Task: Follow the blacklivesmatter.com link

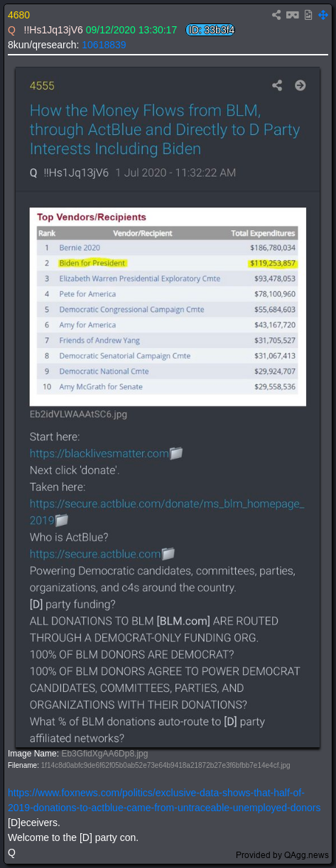Action: coord(99,453)
